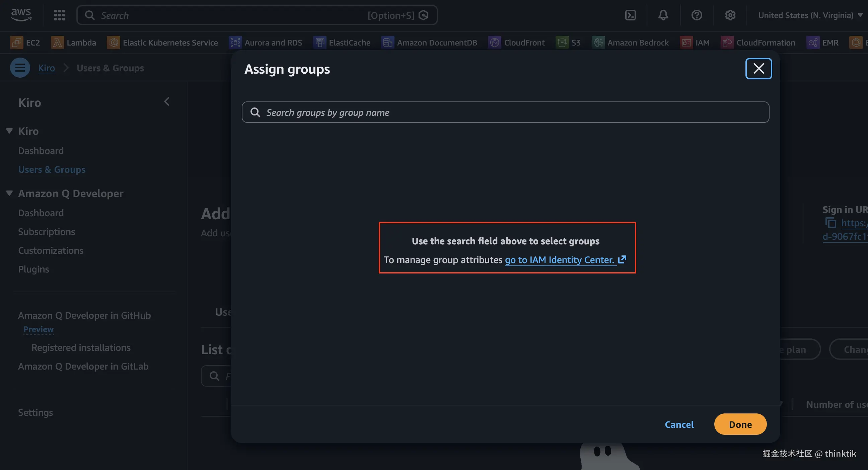Cancel the Assign groups dialog
The width and height of the screenshot is (868, 470).
679,424
